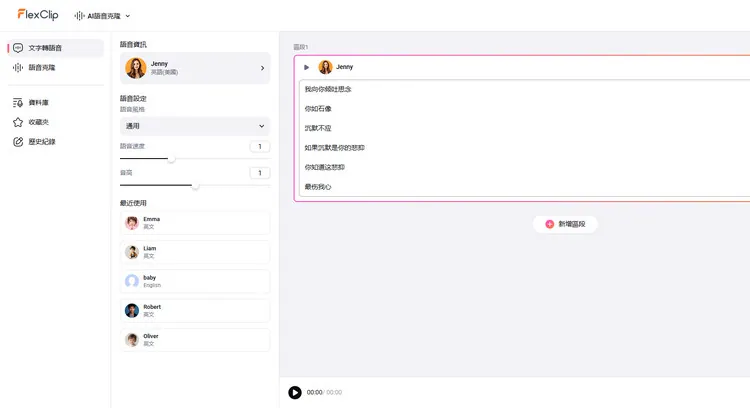Image resolution: width=750 pixels, height=408 pixels.
Task: Click the text line 我向你傾吐思念
Action: coord(328,89)
